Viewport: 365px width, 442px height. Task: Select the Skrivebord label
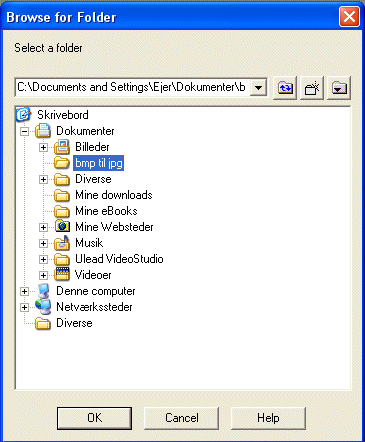63,115
